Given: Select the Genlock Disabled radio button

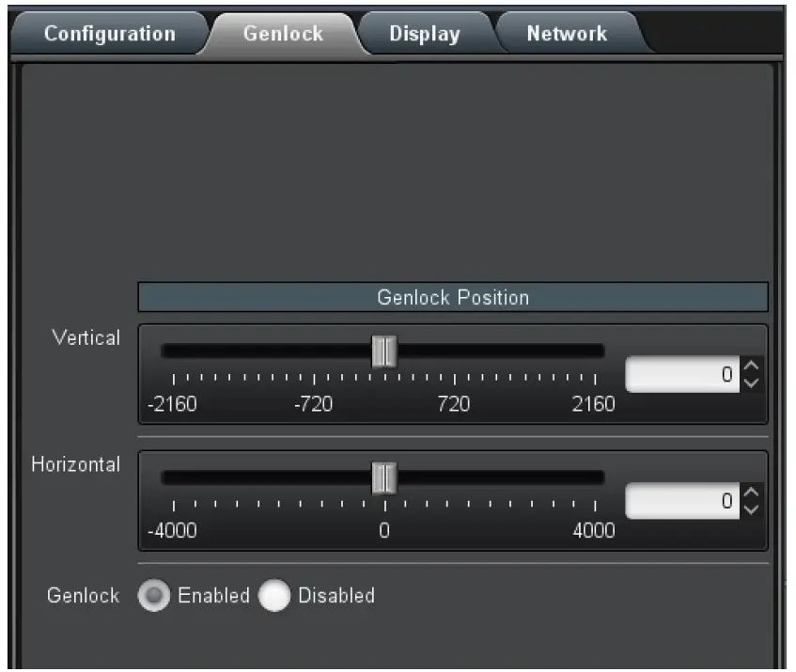Looking at the screenshot, I should pyautogui.click(x=274, y=595).
